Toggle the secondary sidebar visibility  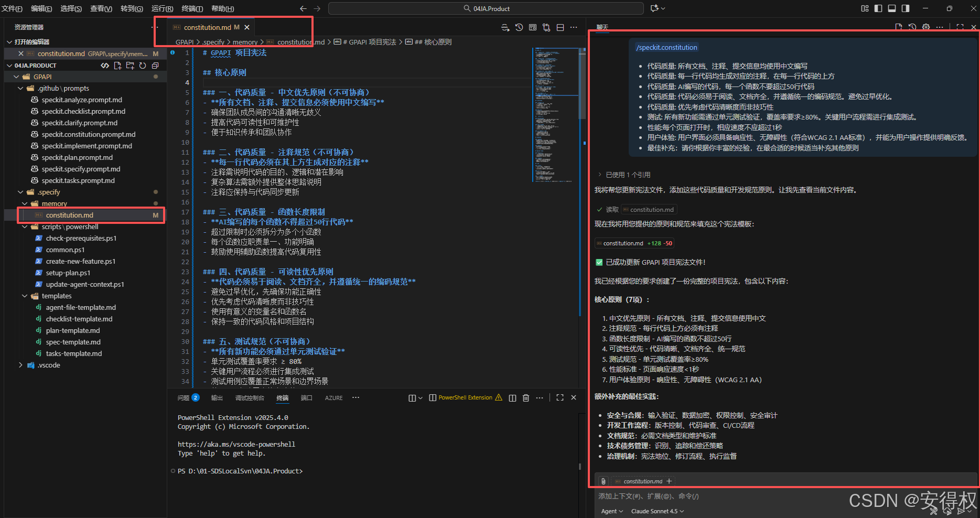(x=906, y=8)
